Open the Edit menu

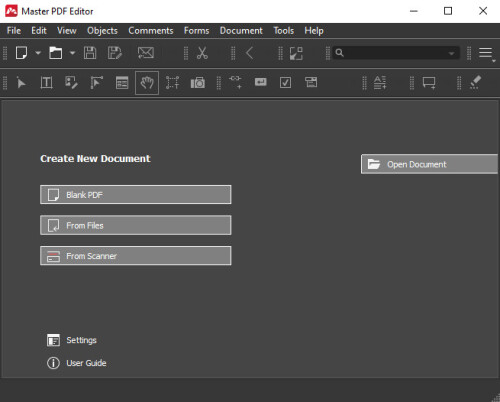(39, 31)
